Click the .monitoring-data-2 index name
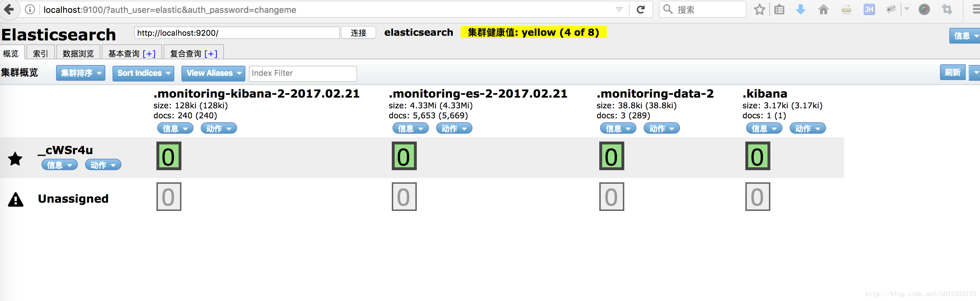The width and height of the screenshot is (980, 301). 655,93
